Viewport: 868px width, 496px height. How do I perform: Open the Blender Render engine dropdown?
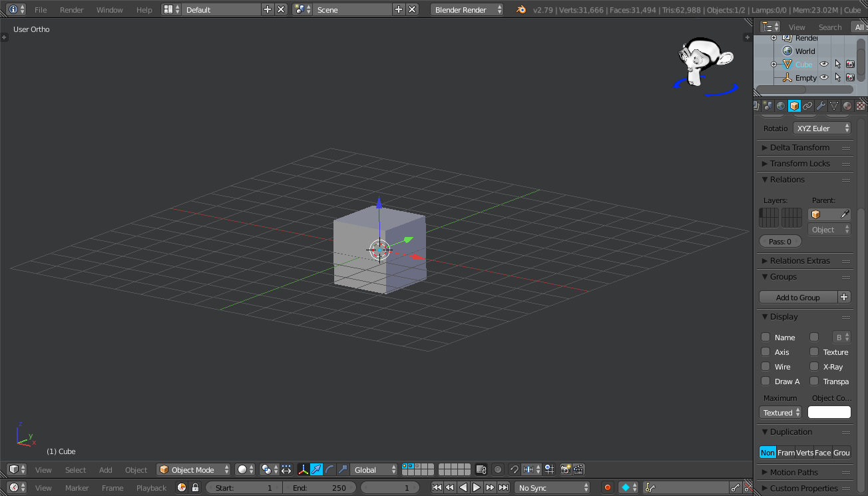click(467, 10)
